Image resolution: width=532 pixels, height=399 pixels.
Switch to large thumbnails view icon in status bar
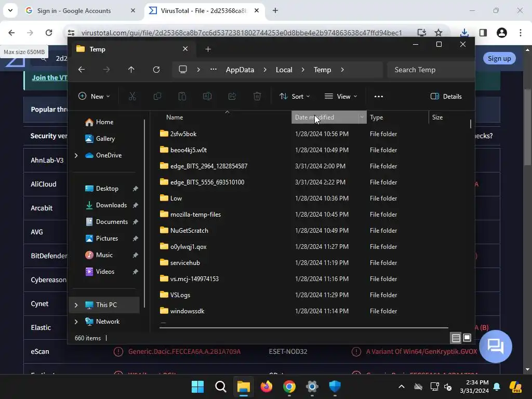[467, 338]
